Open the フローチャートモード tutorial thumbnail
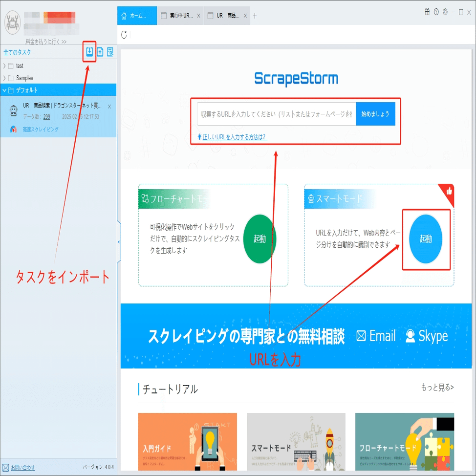 coord(405,442)
